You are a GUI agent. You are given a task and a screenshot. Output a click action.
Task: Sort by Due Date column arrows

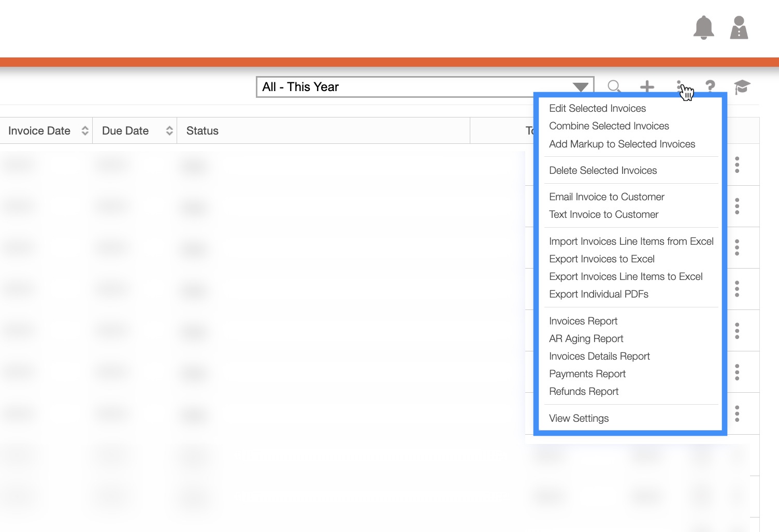pyautogui.click(x=169, y=131)
